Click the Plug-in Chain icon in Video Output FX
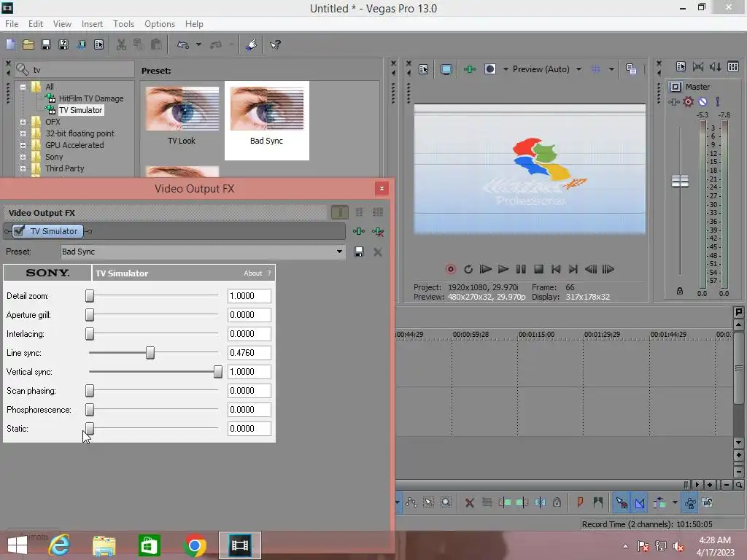Viewport: 747px width, 560px height. pos(359,231)
